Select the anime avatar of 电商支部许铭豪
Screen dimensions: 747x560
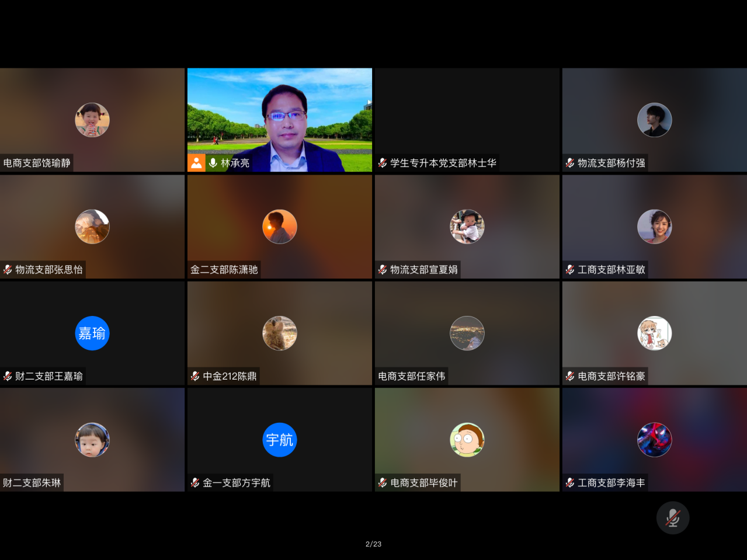(654, 333)
